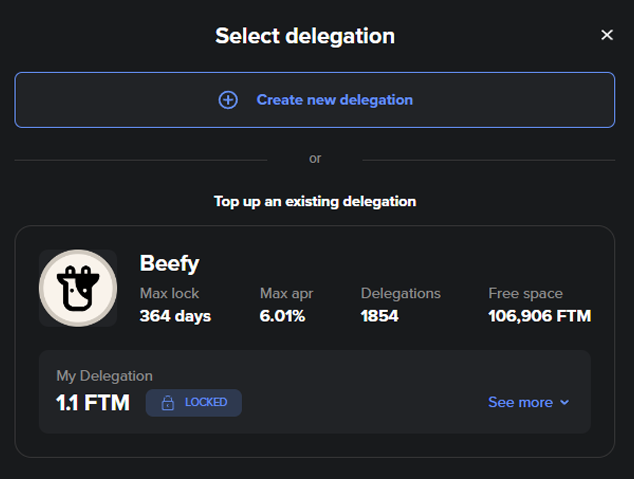Click the Select delegation dialog title

pos(305,36)
